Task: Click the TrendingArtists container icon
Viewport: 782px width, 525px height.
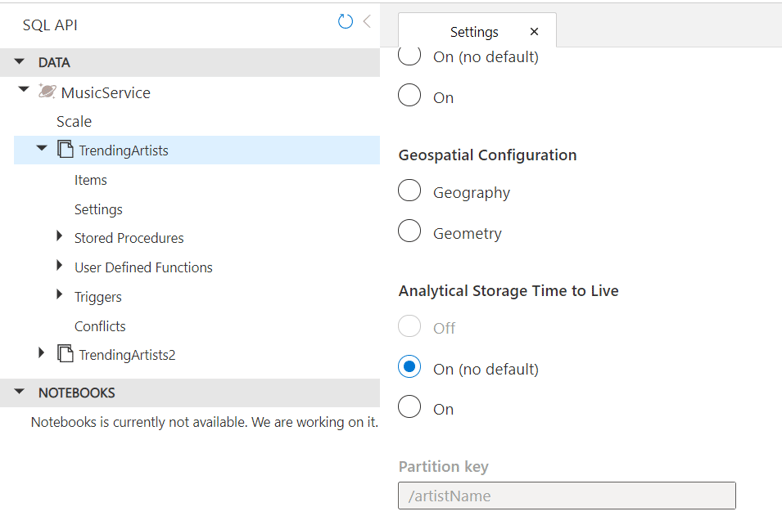Action: [65, 150]
